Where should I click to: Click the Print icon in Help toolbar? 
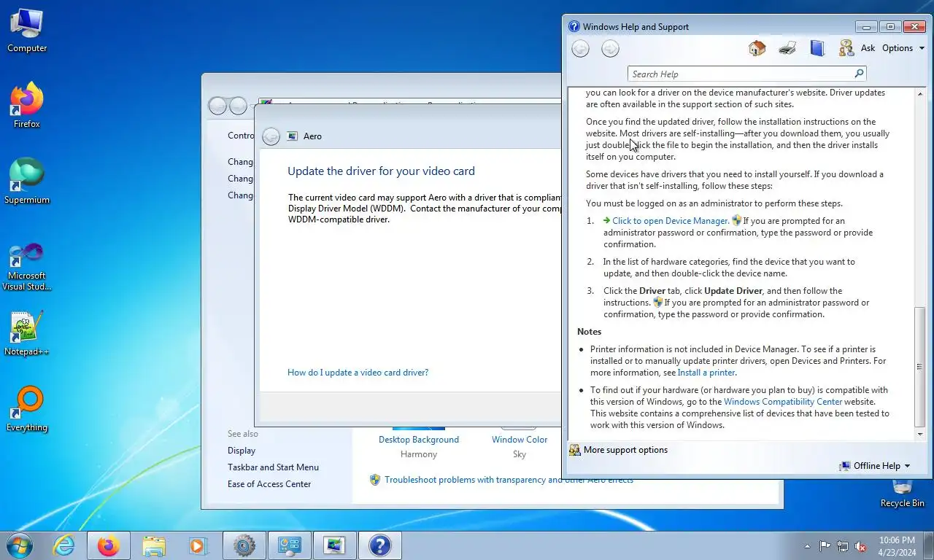point(787,48)
